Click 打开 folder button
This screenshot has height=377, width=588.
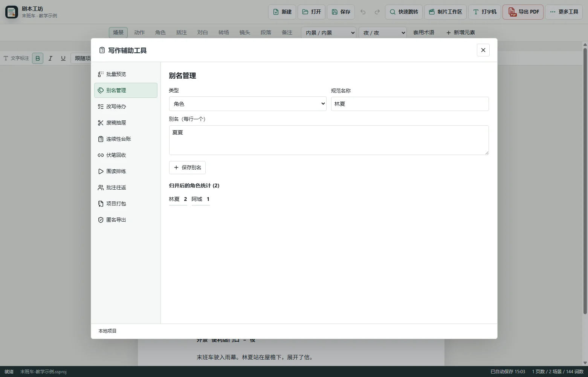point(312,12)
